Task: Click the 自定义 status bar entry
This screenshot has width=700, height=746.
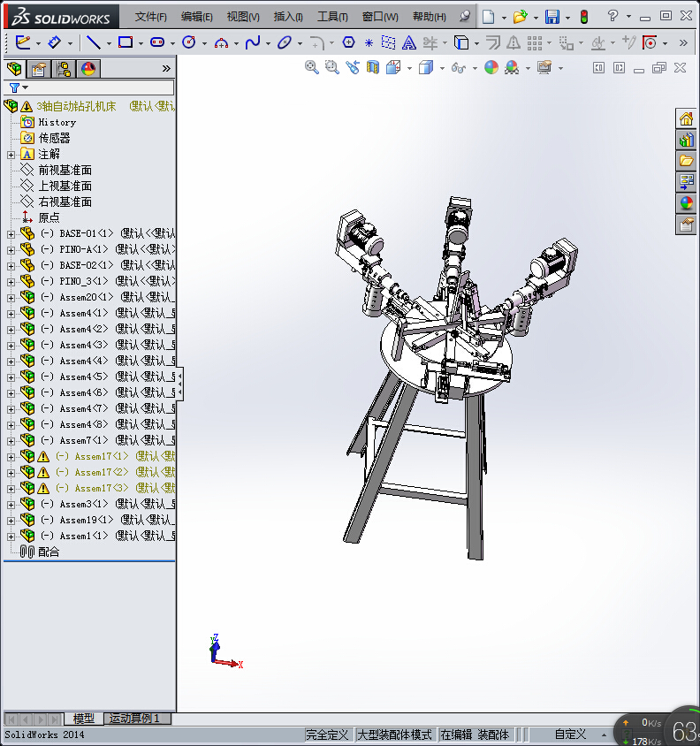Action: (x=570, y=735)
